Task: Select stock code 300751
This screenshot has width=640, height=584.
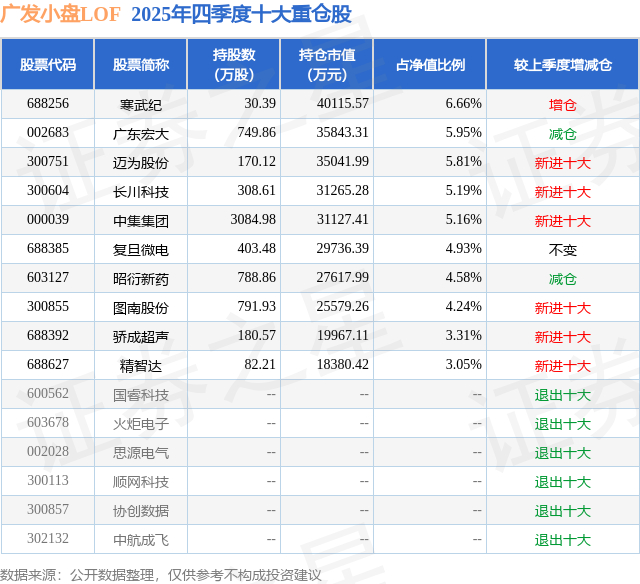Action: pyautogui.click(x=48, y=162)
